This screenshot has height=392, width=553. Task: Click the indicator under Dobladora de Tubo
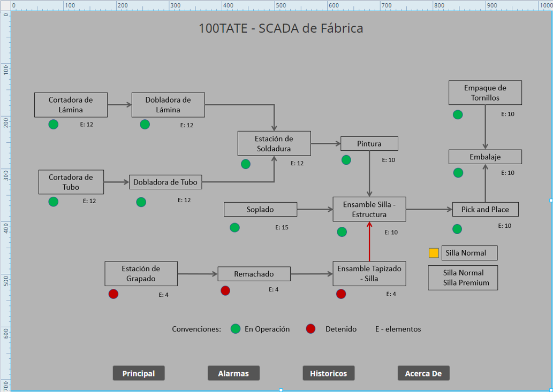141,202
